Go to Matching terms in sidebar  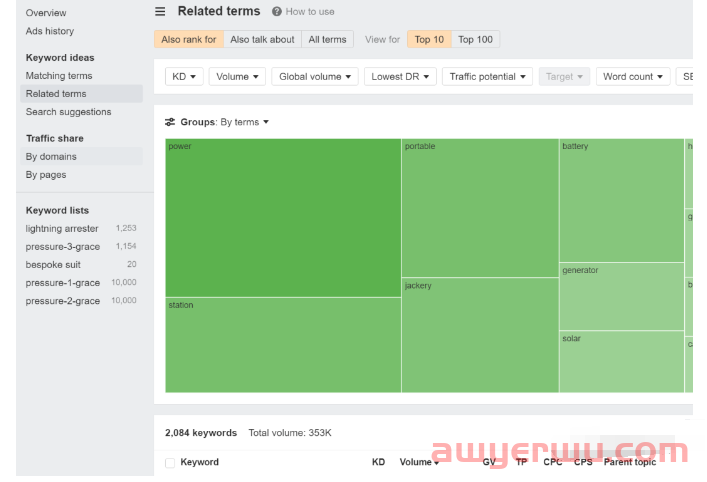click(x=59, y=76)
